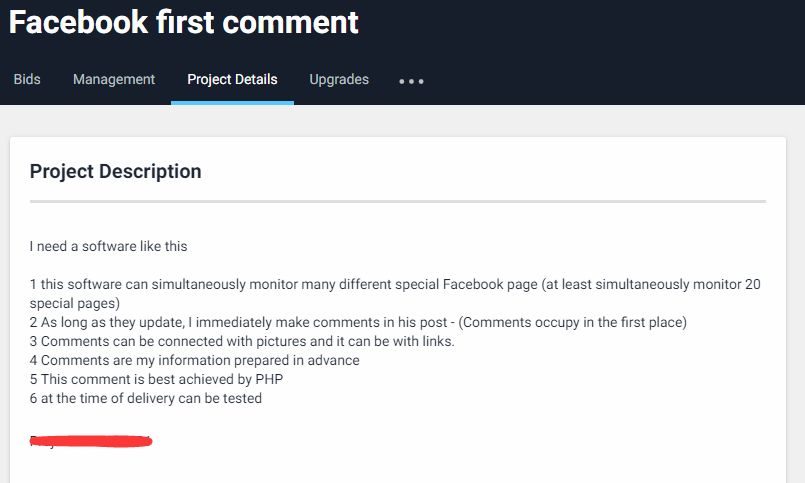This screenshot has height=483, width=805.
Task: Select the Project Details tab
Action: [232, 79]
